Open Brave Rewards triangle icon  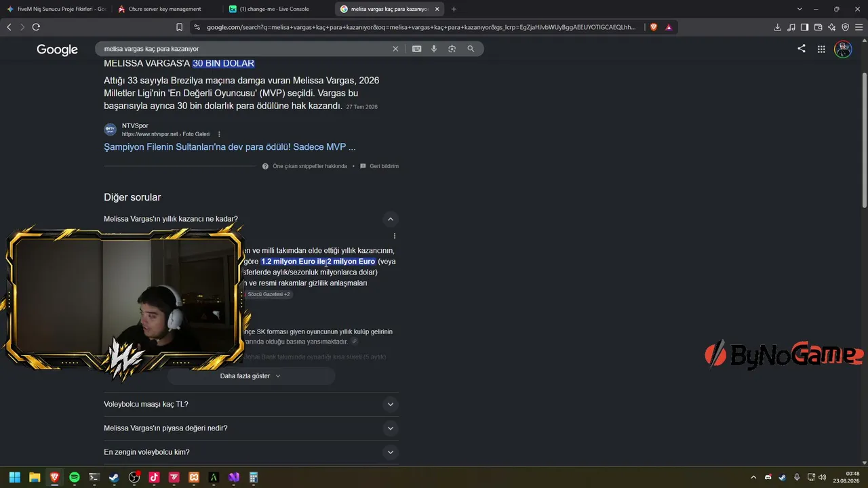coord(669,27)
